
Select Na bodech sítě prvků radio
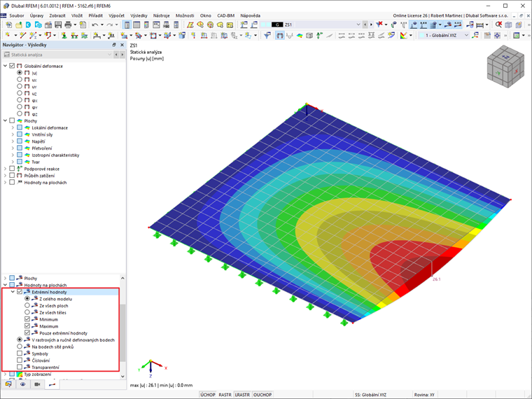coord(20,346)
